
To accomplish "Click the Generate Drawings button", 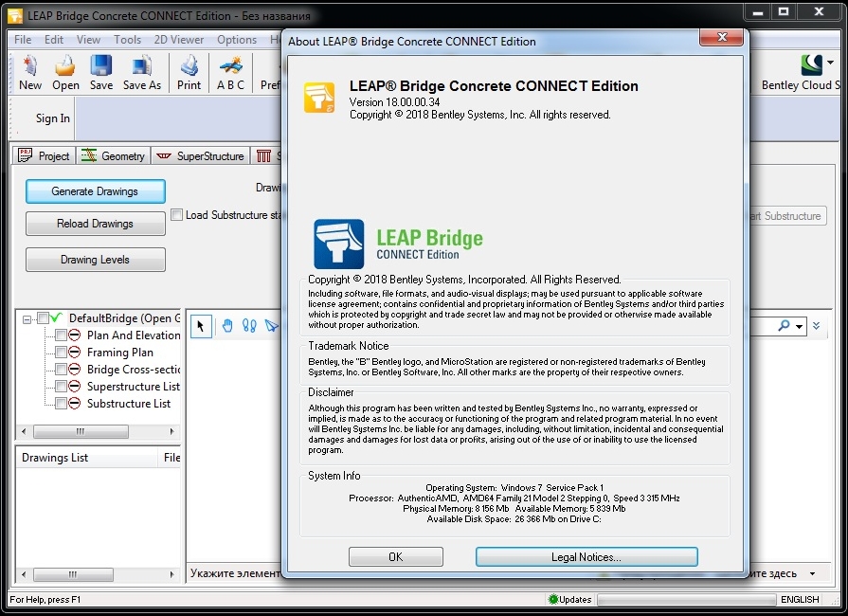I will click(95, 191).
